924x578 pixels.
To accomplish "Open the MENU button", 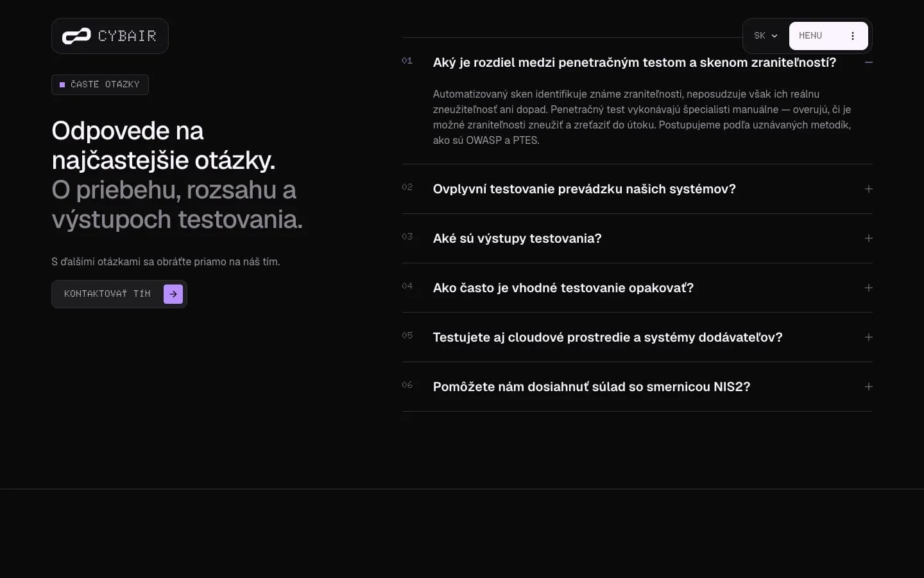I will coord(828,36).
